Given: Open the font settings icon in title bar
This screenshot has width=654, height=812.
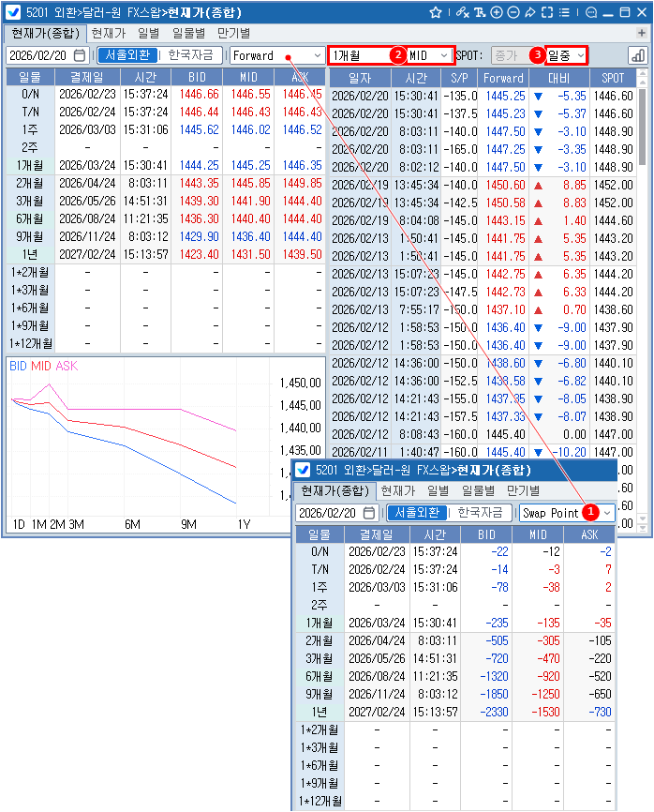Looking at the screenshot, I should [480, 13].
